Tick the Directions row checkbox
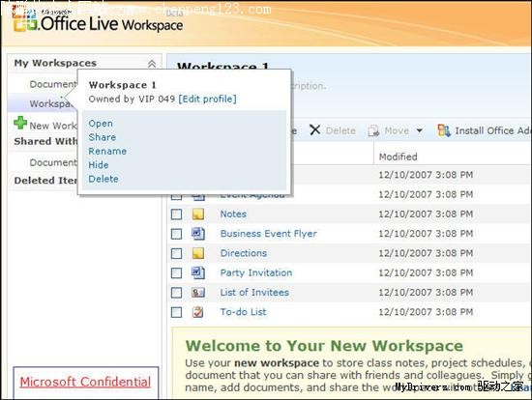The height and width of the screenshot is (400, 532). [176, 253]
